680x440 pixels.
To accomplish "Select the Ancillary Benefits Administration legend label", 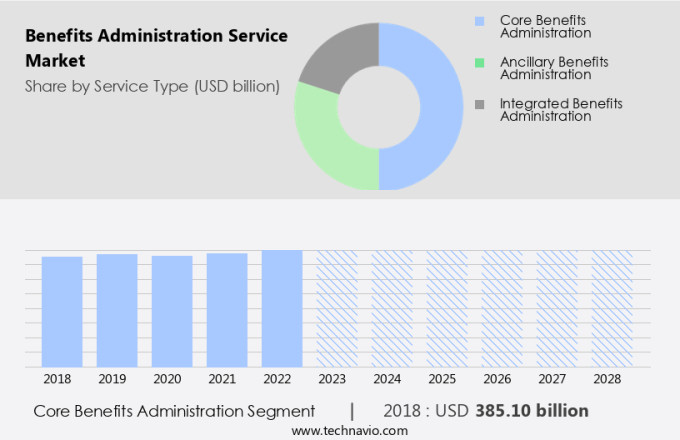I will coord(553,68).
